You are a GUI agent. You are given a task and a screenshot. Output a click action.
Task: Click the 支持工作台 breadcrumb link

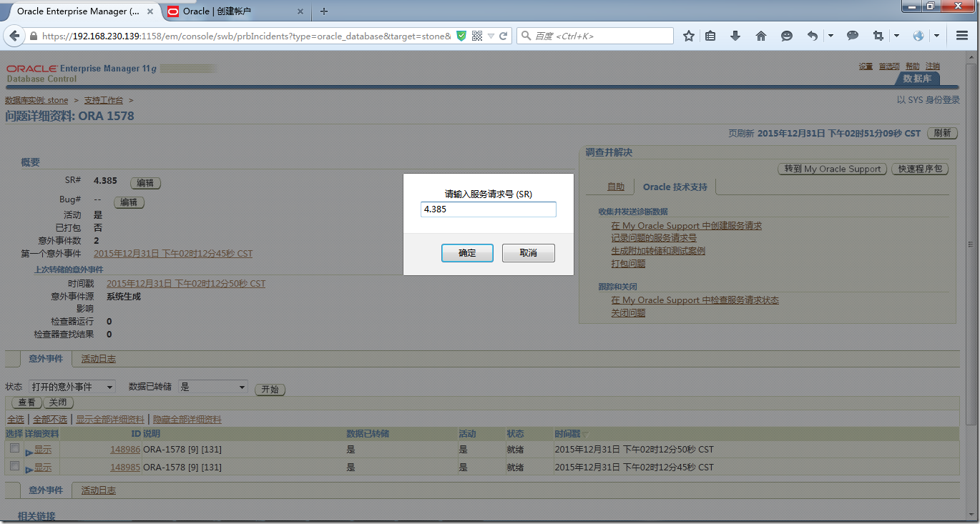tap(104, 101)
